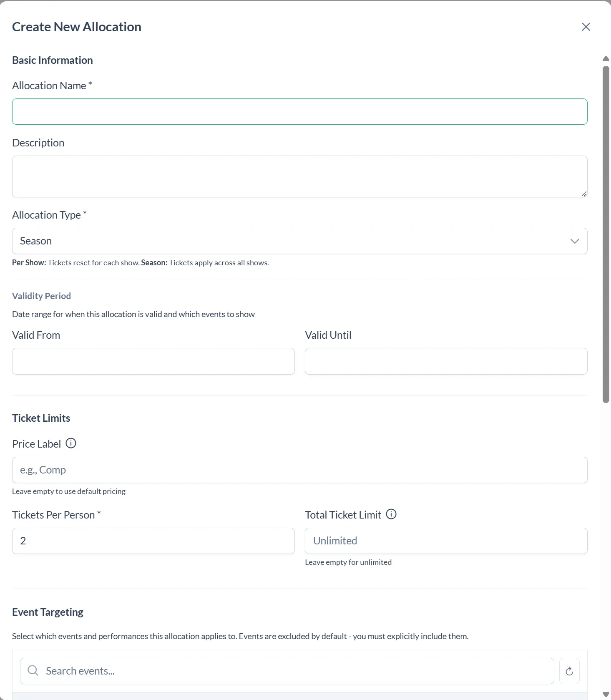Click the Total Ticket Limit info icon
611x700 pixels.
coord(391,514)
